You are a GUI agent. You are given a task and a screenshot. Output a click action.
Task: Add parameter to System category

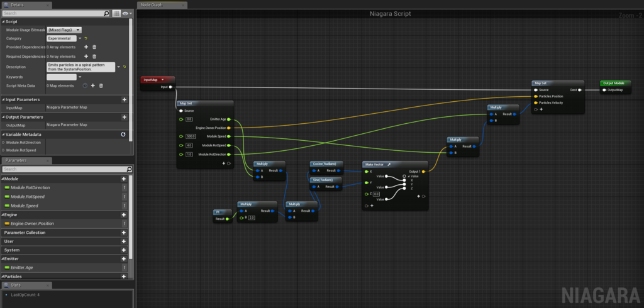124,250
